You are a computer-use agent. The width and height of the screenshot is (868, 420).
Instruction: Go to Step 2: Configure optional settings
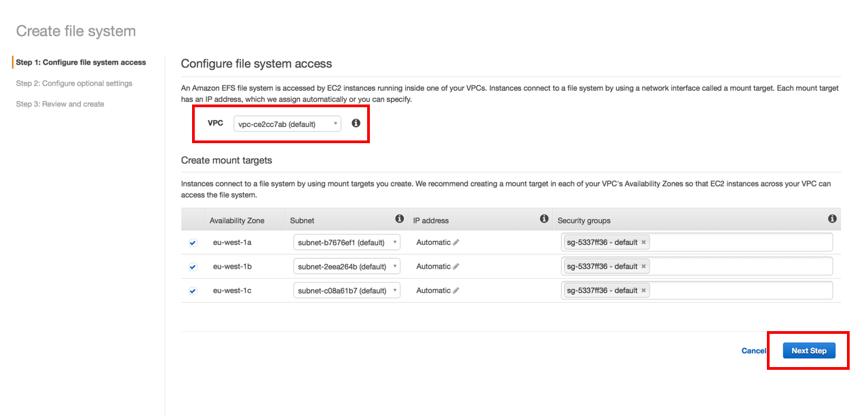point(74,83)
